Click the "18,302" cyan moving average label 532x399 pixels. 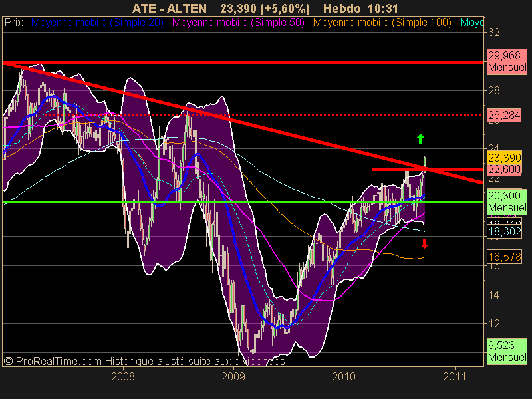click(504, 231)
